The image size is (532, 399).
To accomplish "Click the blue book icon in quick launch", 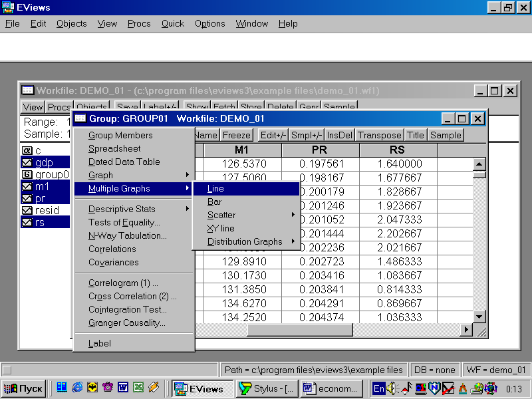I will pos(62,387).
